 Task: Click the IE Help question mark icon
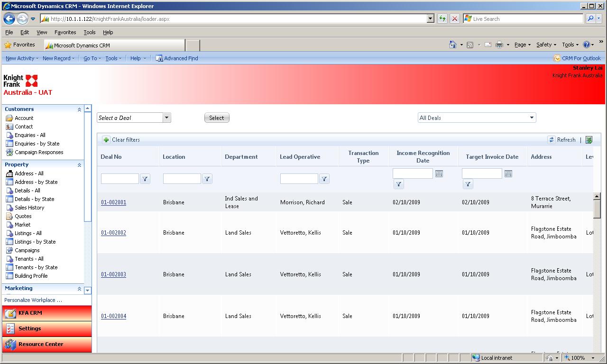coord(587,45)
